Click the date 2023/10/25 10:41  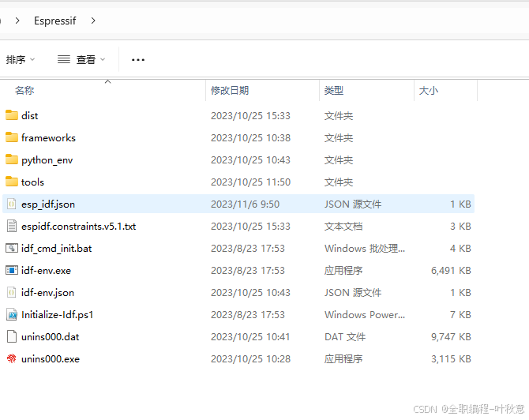[x=250, y=337]
